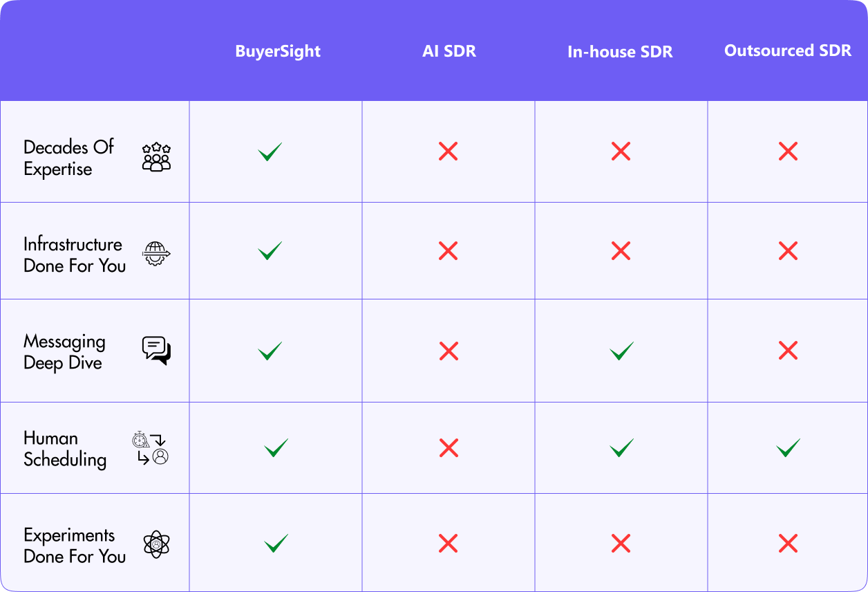The height and width of the screenshot is (592, 868).
Task: Select the AI SDR column header
Action: pos(449,51)
